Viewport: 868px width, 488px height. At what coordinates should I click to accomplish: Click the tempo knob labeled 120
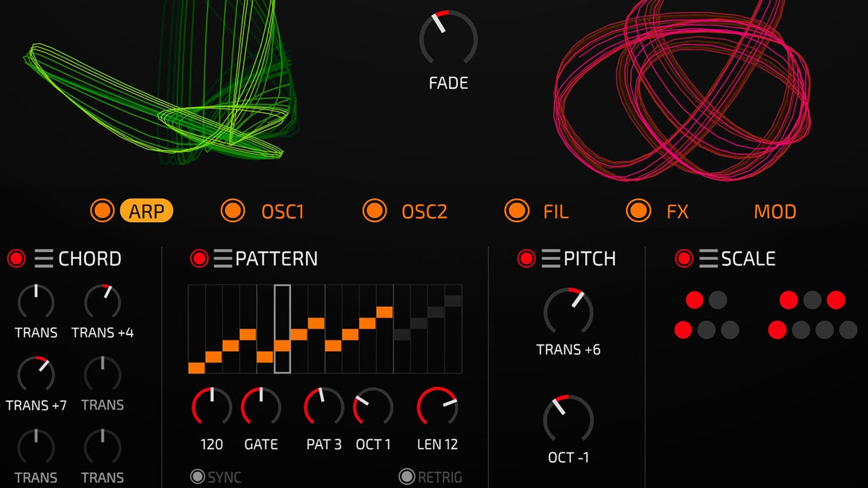pos(212,408)
